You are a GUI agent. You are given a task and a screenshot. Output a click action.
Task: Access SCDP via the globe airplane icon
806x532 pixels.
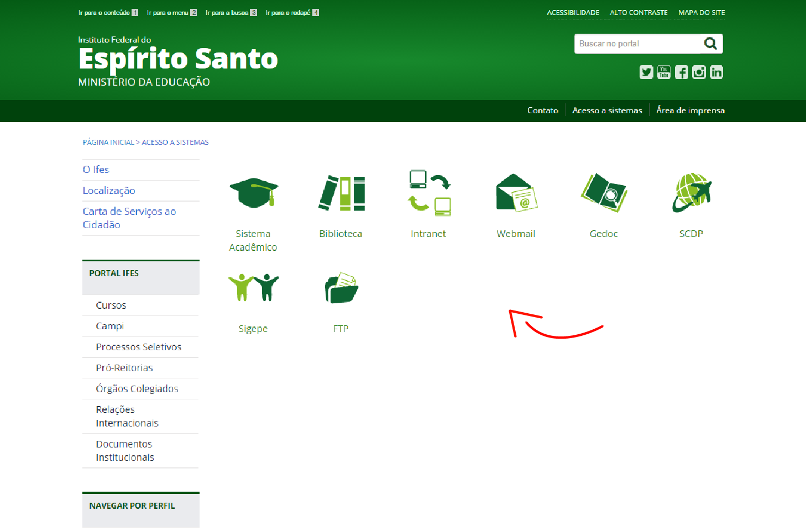(691, 193)
